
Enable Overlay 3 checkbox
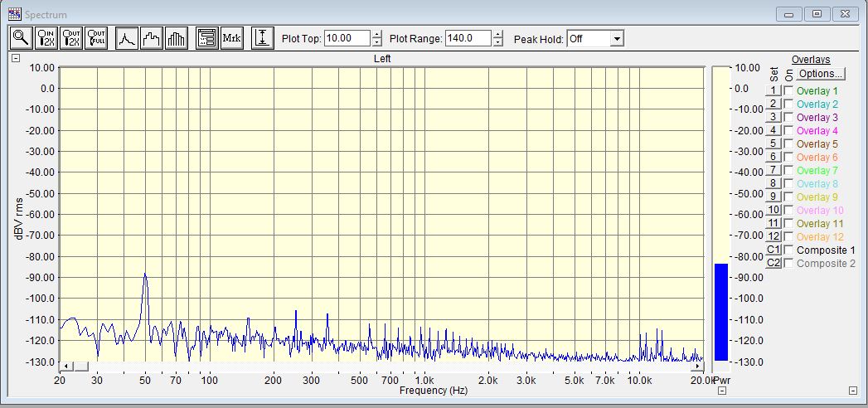[788, 118]
